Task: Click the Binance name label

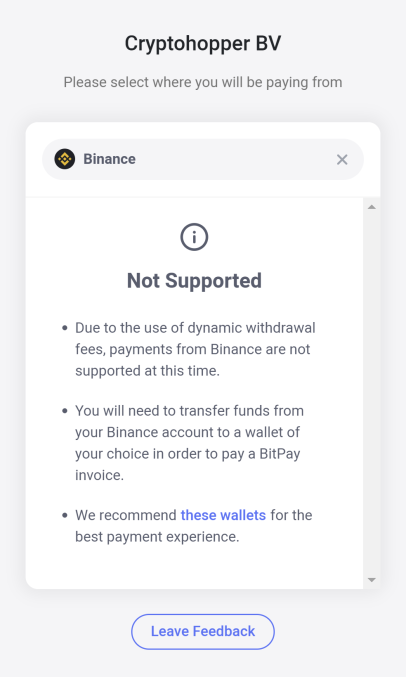Action: [x=109, y=159]
